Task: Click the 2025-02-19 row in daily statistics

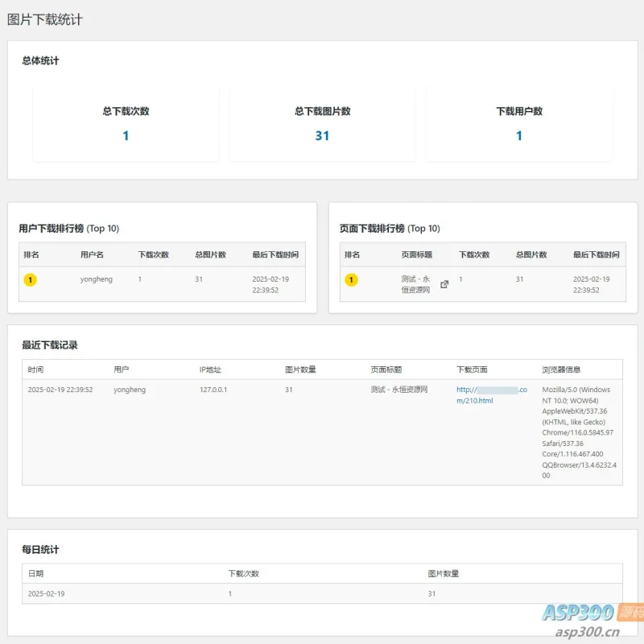Action: (x=323, y=593)
